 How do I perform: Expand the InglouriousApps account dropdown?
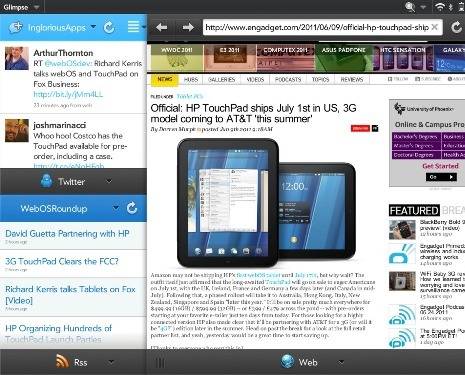(94, 26)
